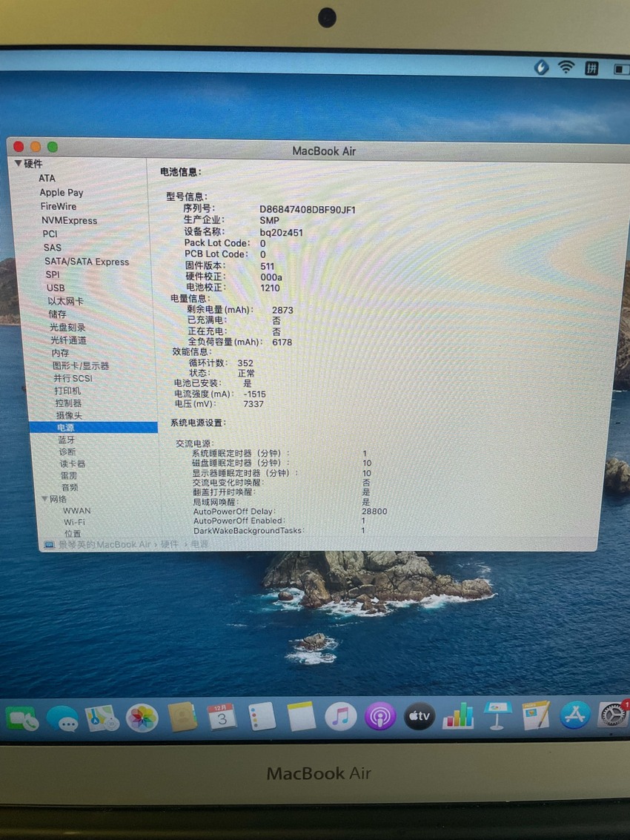Image resolution: width=630 pixels, height=840 pixels.
Task: Click the Wi-Fi status menu bar icon
Action: point(566,67)
